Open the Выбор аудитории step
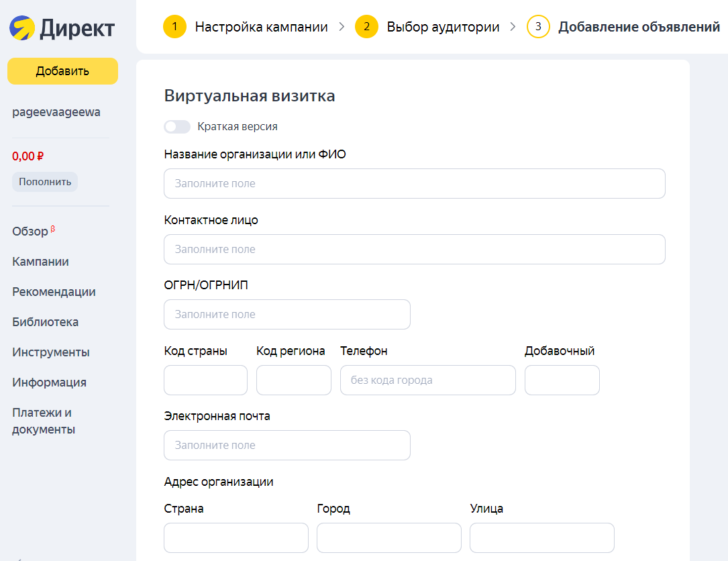 coord(443,27)
